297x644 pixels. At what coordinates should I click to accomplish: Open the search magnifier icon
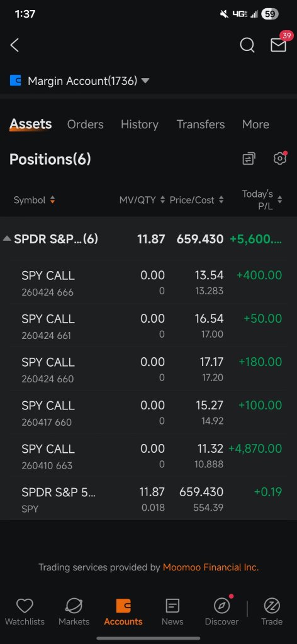[247, 45]
